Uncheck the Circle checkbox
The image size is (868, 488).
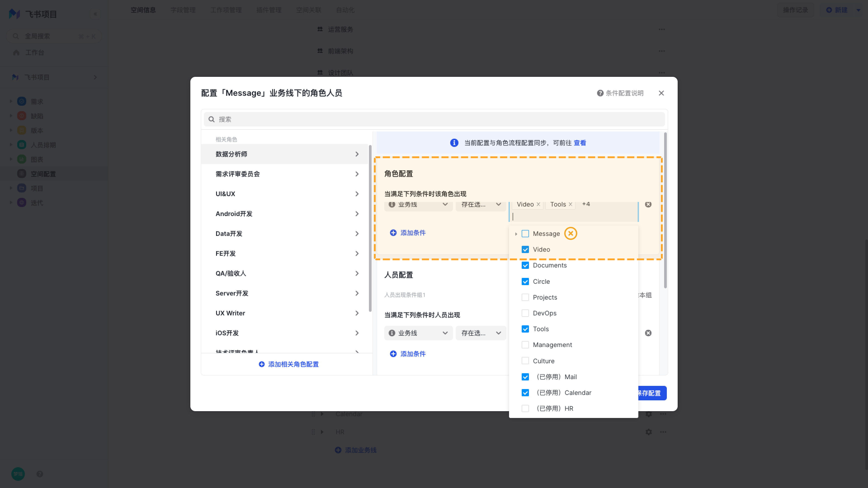525,281
